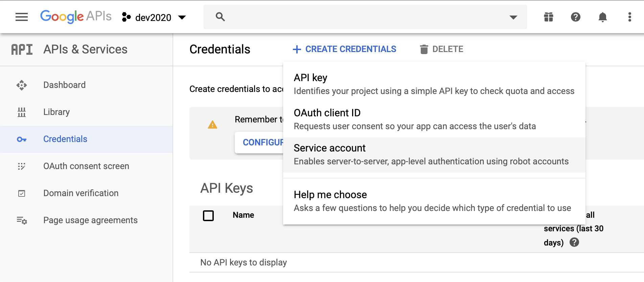Screen dimensions: 644x282
Task: Click the plus icon beside Create Credentials
Action: (297, 49)
